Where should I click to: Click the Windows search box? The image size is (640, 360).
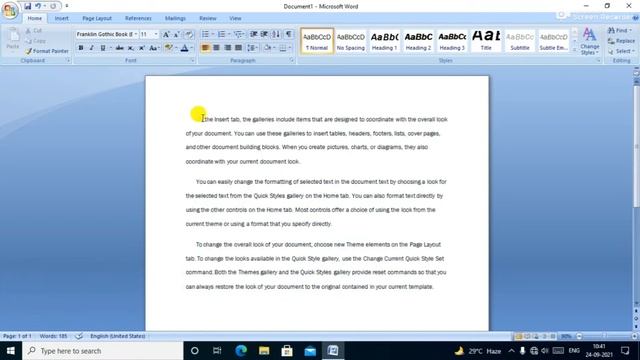(x=102, y=351)
